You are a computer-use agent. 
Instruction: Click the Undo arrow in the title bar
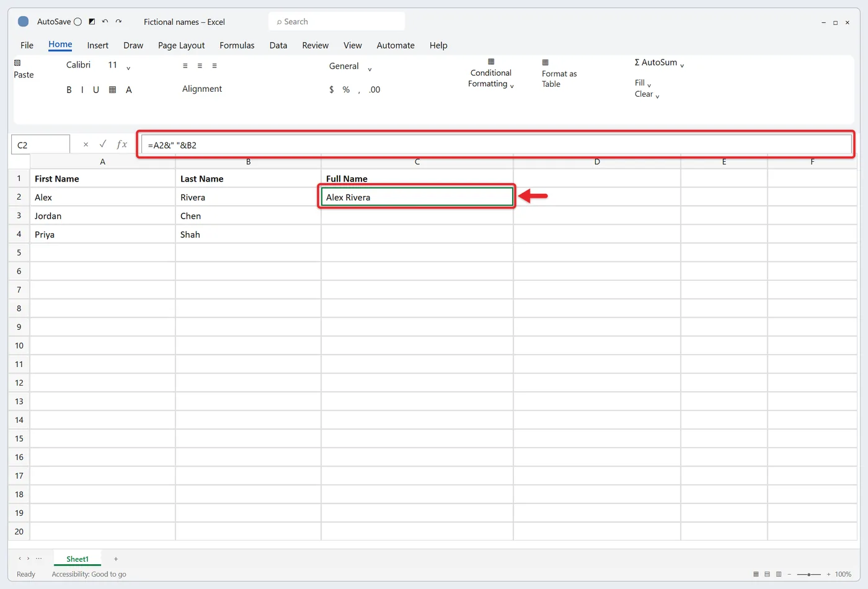[105, 22]
